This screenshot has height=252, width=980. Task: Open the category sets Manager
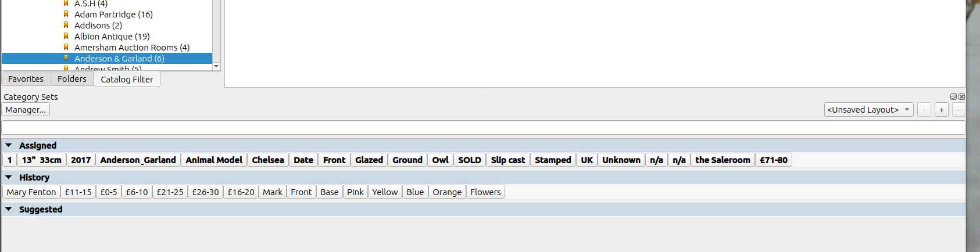(x=26, y=110)
